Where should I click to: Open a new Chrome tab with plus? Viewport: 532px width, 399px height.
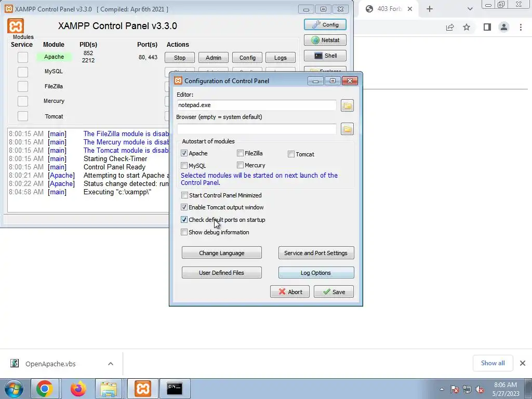(x=430, y=9)
